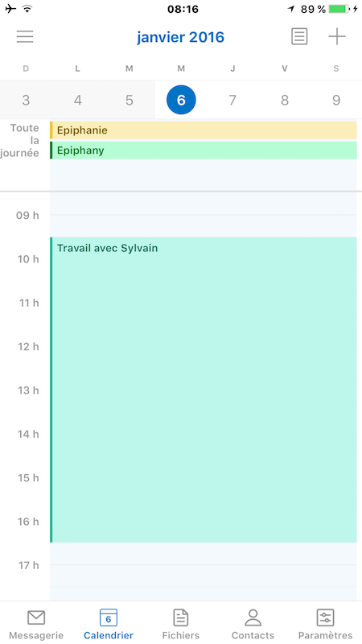Open the green Epiphany all-day event
The height and width of the screenshot is (644, 362).
pyautogui.click(x=204, y=151)
